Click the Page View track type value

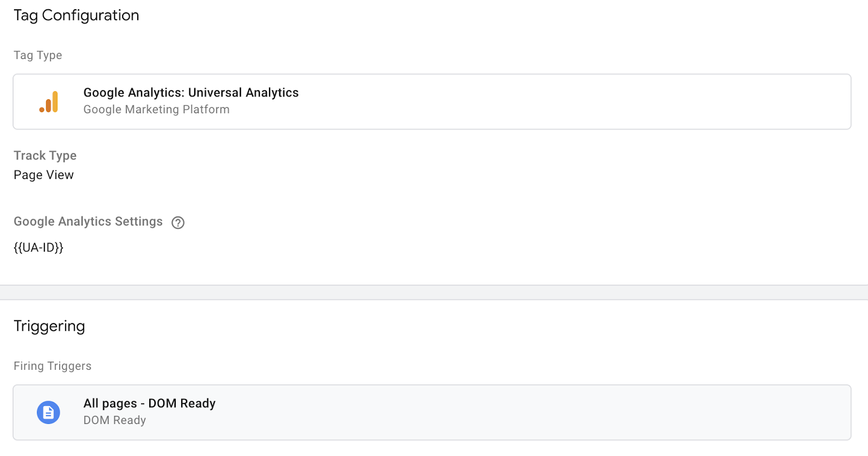(x=43, y=175)
